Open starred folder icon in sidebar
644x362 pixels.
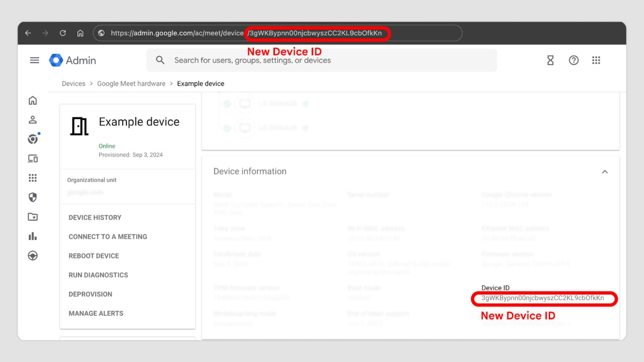pyautogui.click(x=33, y=217)
